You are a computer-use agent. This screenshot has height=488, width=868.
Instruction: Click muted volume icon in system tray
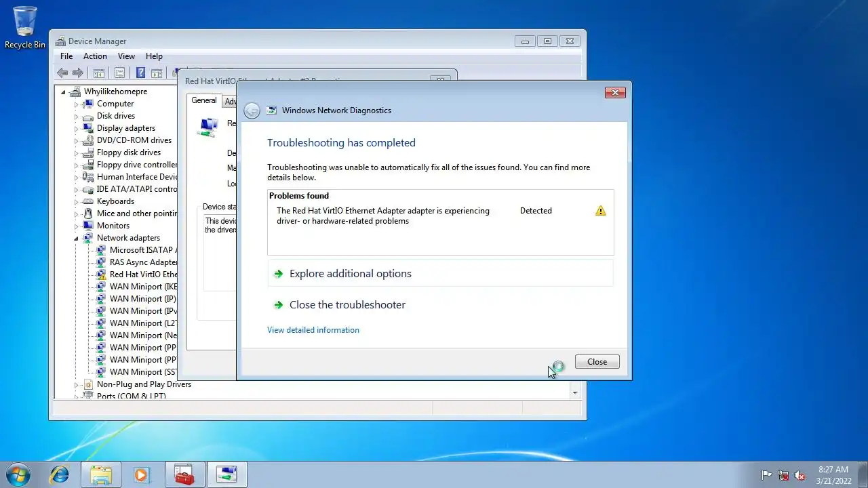(800, 475)
